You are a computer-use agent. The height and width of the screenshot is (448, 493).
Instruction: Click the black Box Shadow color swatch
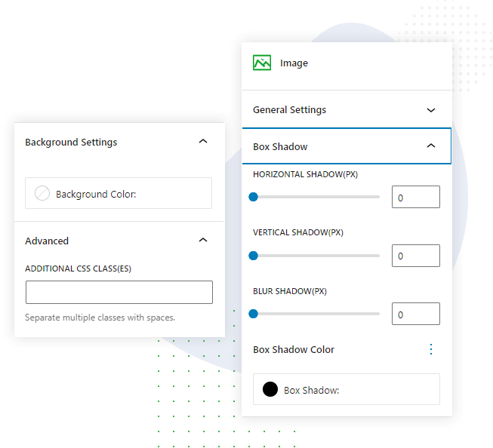click(270, 389)
